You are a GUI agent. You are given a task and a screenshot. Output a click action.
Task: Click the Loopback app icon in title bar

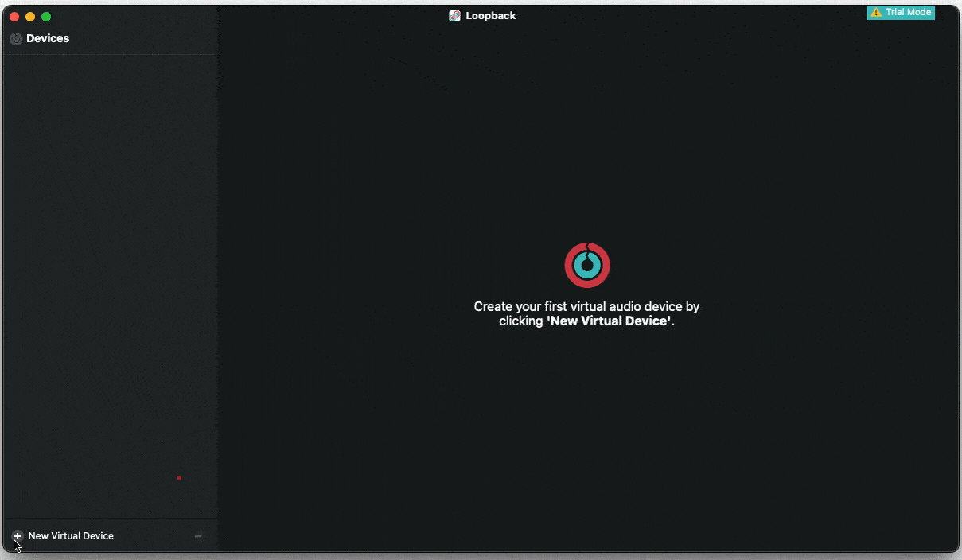[x=454, y=16]
